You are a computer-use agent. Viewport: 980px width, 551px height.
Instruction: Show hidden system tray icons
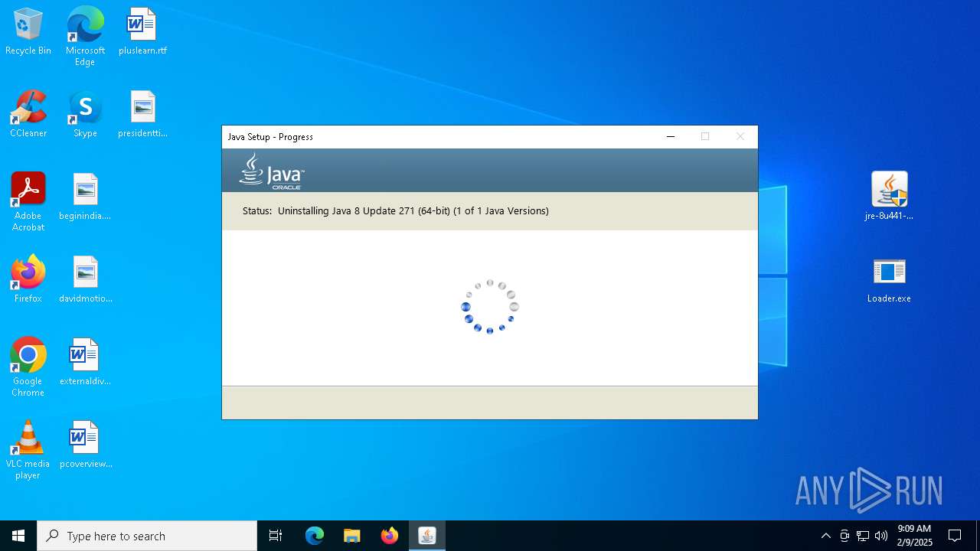click(x=825, y=536)
